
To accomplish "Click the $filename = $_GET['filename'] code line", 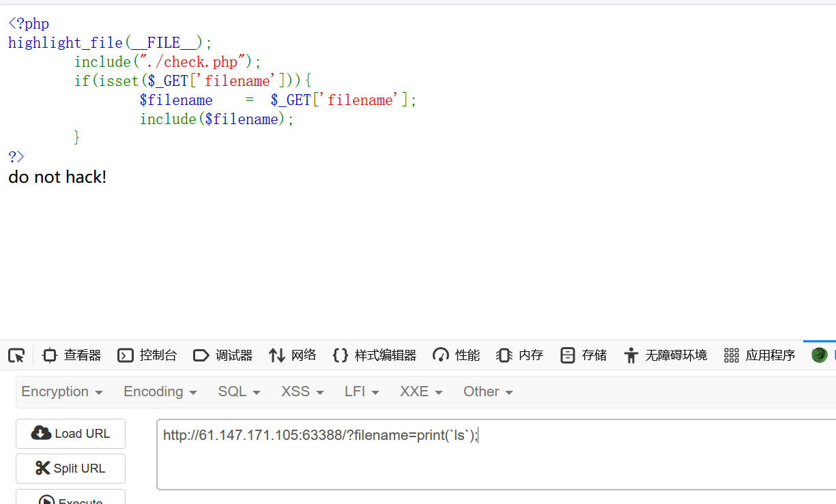I will click(x=278, y=100).
